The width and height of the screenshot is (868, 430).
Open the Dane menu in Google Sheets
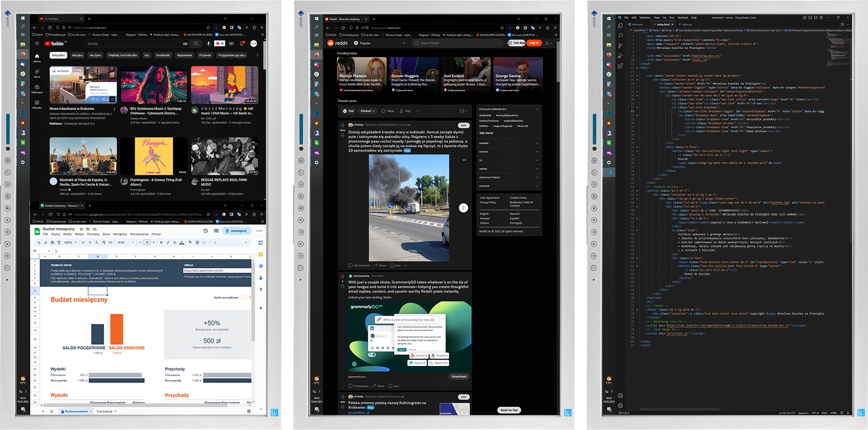[106, 234]
